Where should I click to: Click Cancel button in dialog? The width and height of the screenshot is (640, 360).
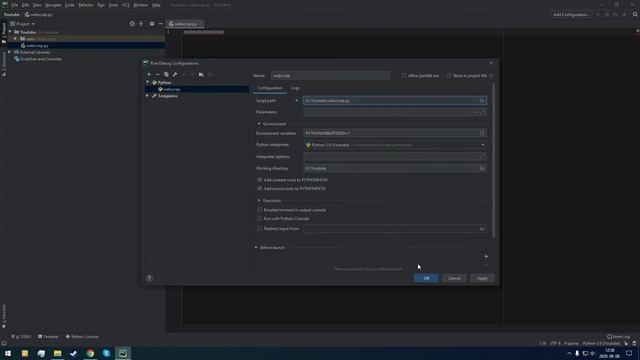coord(454,278)
